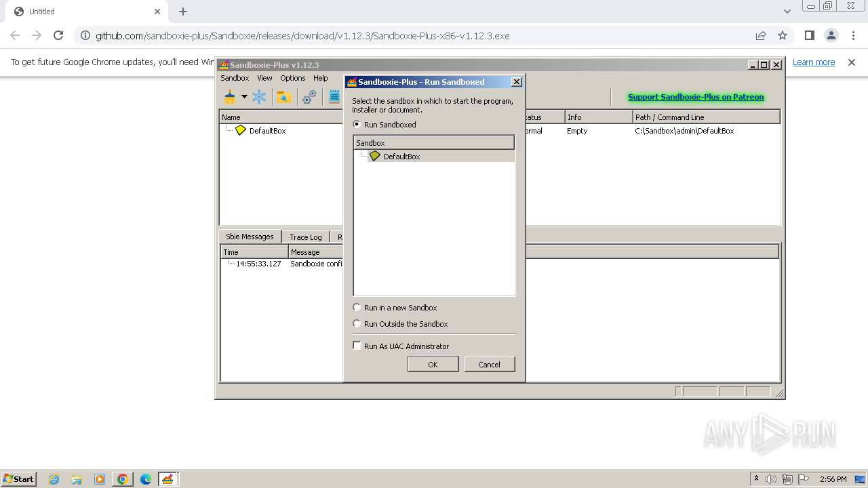Screen dimensions: 868x488
Task: Select DefaultBox text in main sandbox tree
Action: click(x=267, y=131)
